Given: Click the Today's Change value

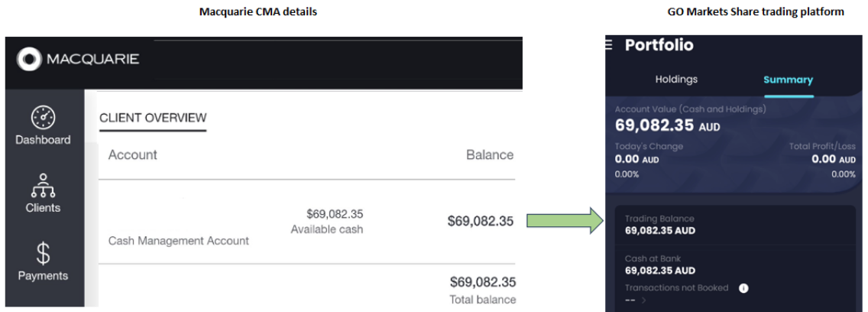Looking at the screenshot, I should (636, 160).
